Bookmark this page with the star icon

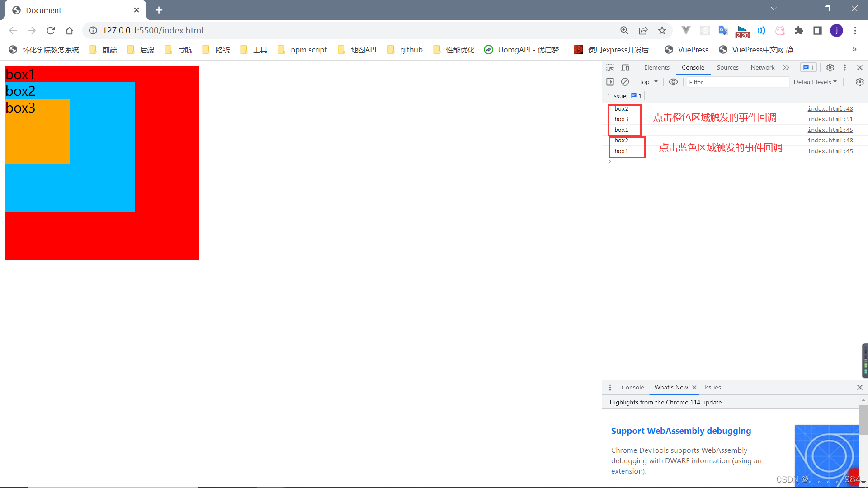tap(662, 30)
